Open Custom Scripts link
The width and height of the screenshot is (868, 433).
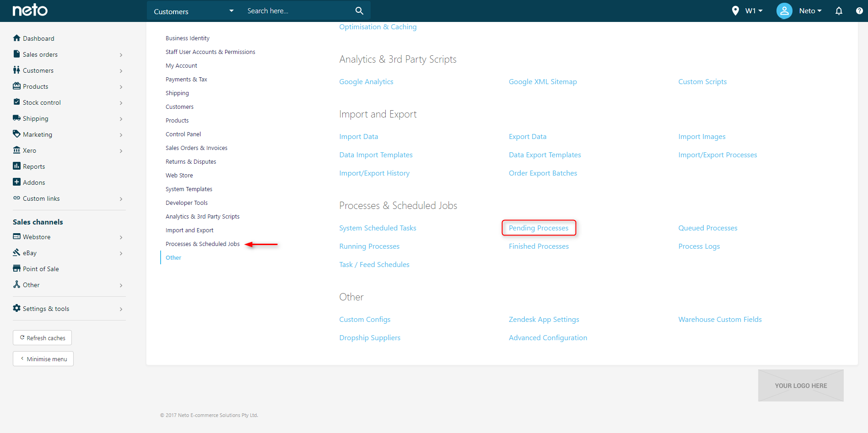point(702,81)
